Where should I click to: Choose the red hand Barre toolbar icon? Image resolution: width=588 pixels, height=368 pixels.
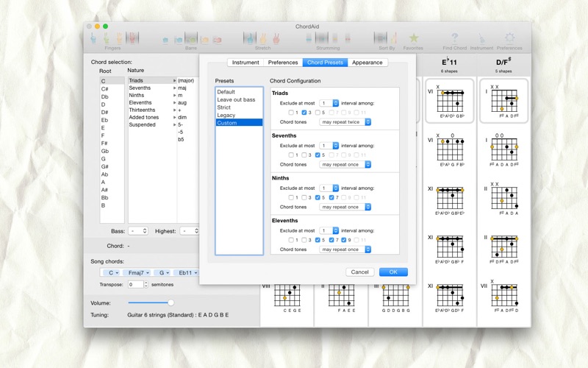click(217, 40)
